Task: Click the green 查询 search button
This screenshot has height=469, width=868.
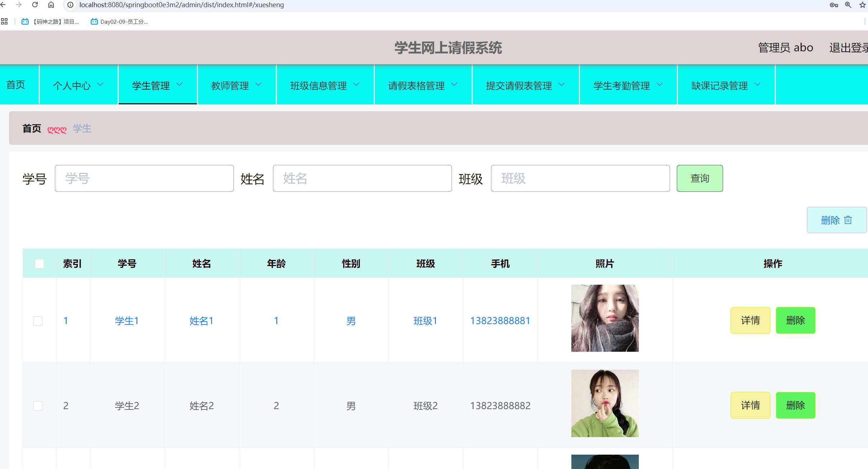Action: tap(699, 178)
